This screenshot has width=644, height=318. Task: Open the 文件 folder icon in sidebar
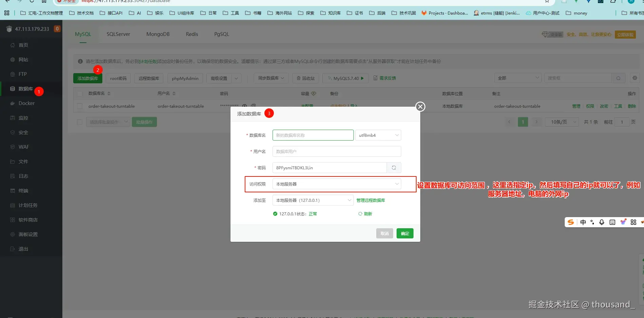pos(13,162)
